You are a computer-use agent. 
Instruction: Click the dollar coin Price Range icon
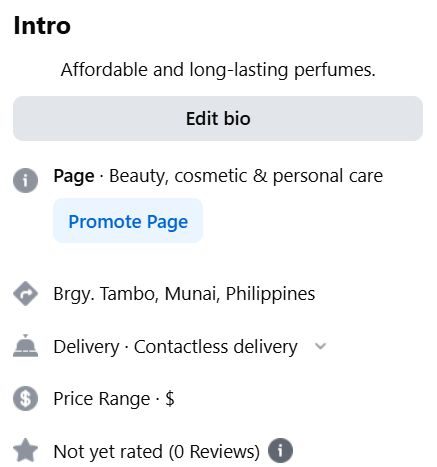(x=25, y=398)
